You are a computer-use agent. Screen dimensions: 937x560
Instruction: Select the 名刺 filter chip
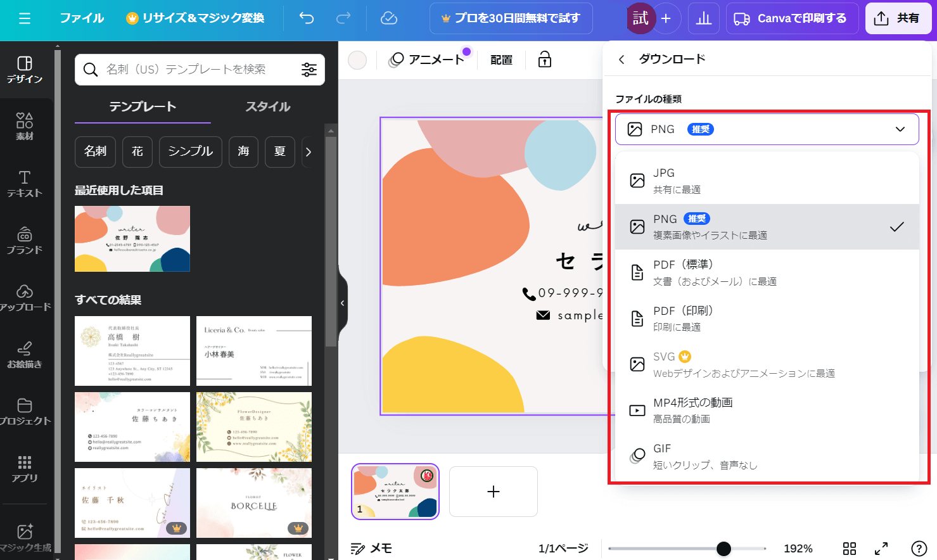click(x=95, y=151)
